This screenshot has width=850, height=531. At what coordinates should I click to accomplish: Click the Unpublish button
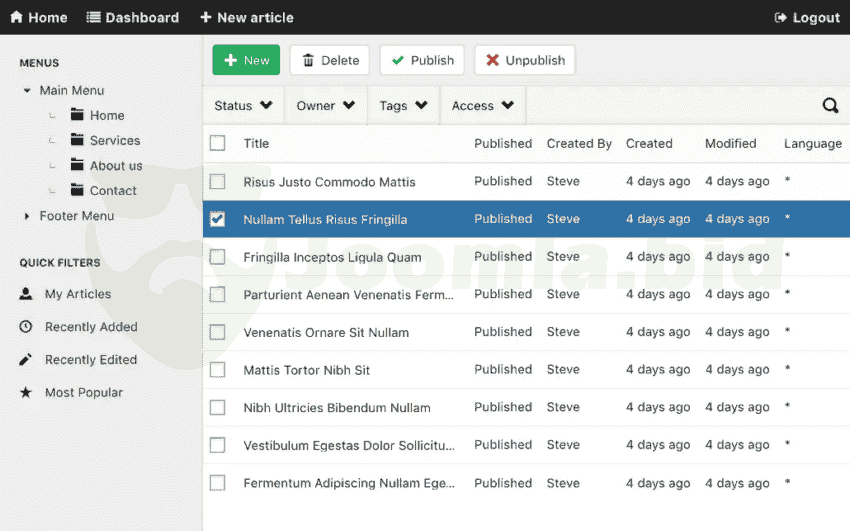click(524, 60)
